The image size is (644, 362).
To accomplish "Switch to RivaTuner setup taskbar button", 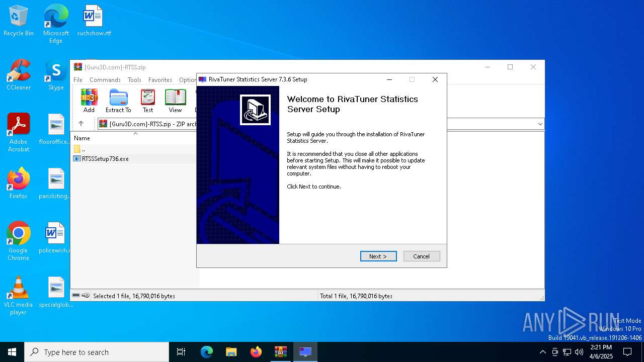I will click(x=305, y=352).
